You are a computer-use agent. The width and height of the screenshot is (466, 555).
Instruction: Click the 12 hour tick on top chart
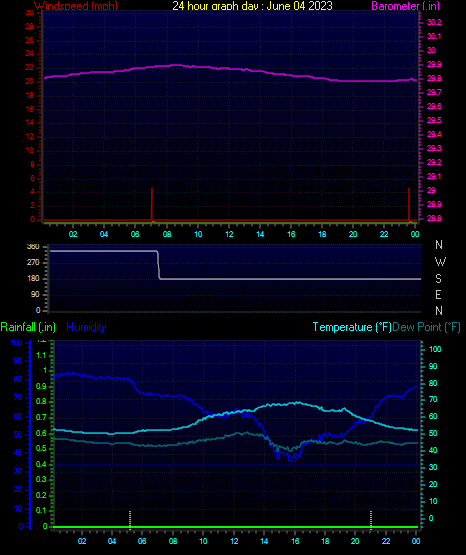(229, 234)
